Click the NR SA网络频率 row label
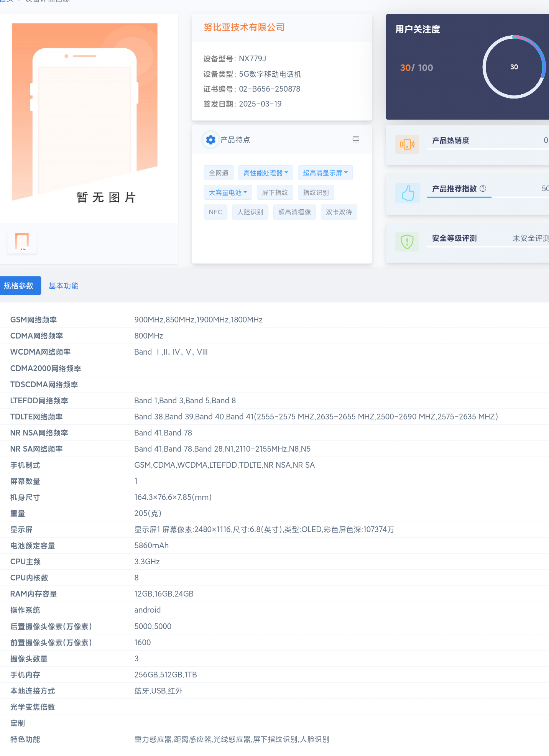 36,449
